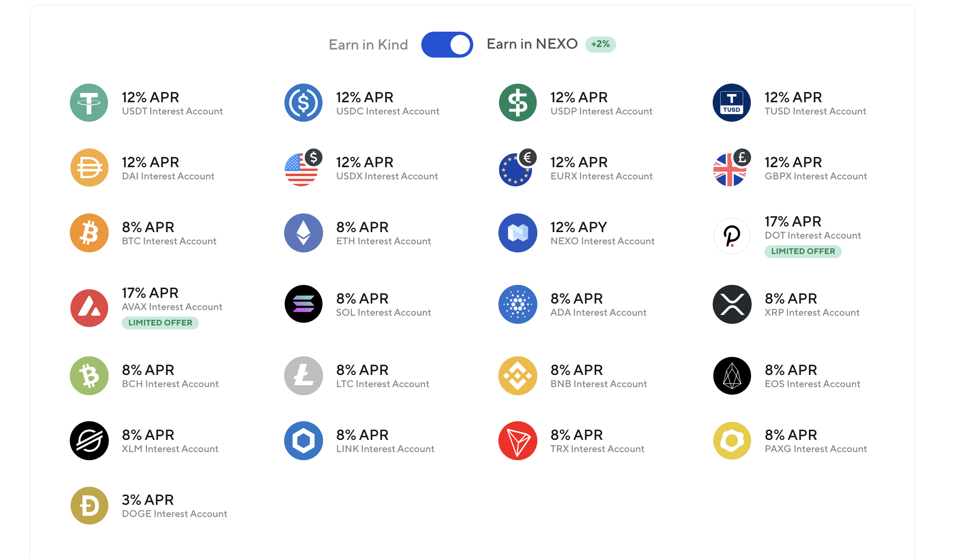Click the XRP icon

[731, 304]
